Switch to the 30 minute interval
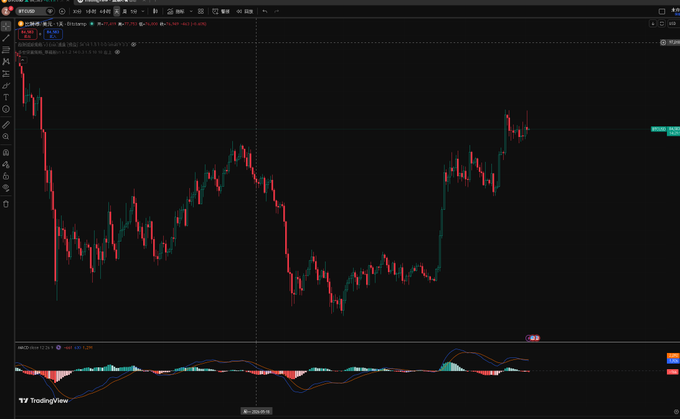This screenshot has width=680, height=419. 77,11
